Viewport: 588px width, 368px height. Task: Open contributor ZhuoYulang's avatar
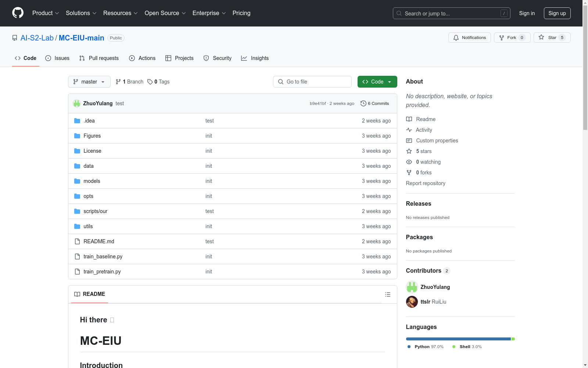coord(412,287)
